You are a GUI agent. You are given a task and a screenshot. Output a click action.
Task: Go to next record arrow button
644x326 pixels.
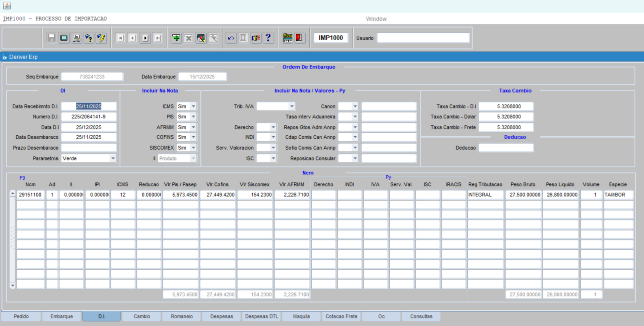(x=145, y=38)
